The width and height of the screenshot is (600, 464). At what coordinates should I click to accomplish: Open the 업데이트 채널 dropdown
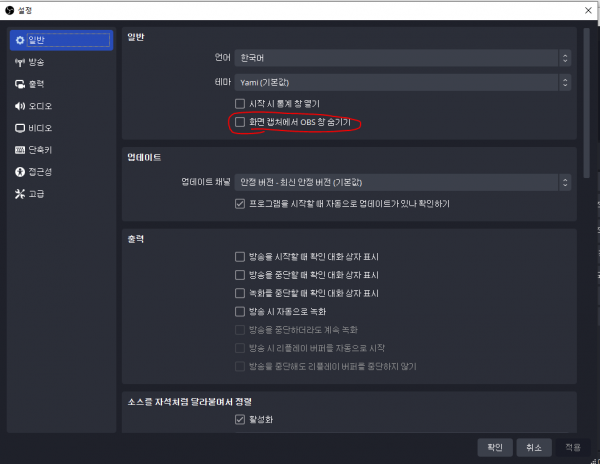coord(403,182)
